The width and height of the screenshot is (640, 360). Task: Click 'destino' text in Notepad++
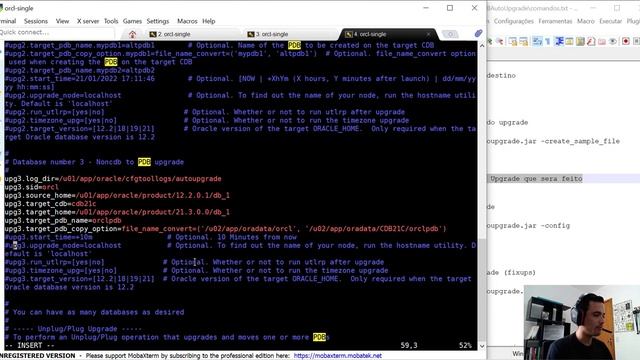(x=501, y=76)
